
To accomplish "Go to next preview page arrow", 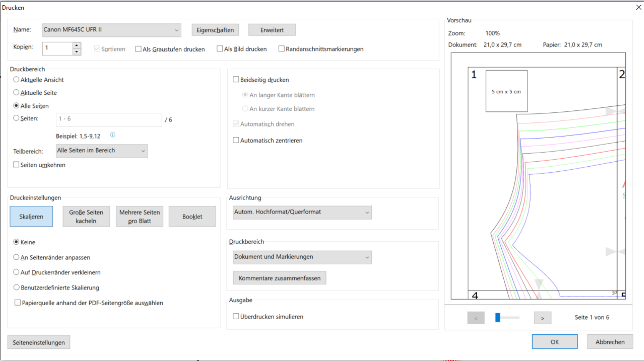I will [542, 318].
